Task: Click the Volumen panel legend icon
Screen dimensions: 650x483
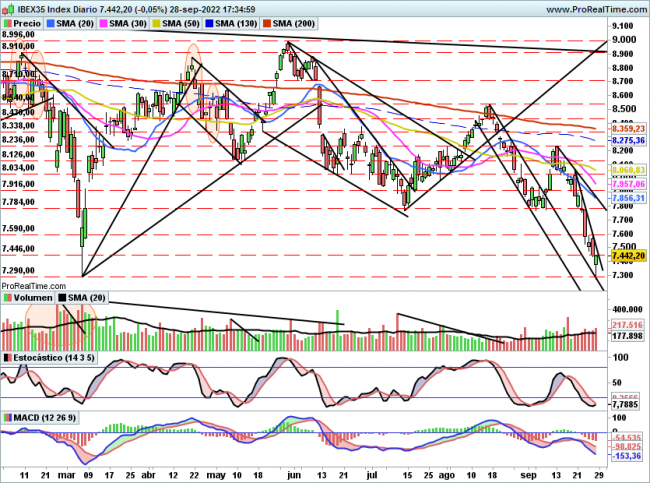Action: point(7,297)
